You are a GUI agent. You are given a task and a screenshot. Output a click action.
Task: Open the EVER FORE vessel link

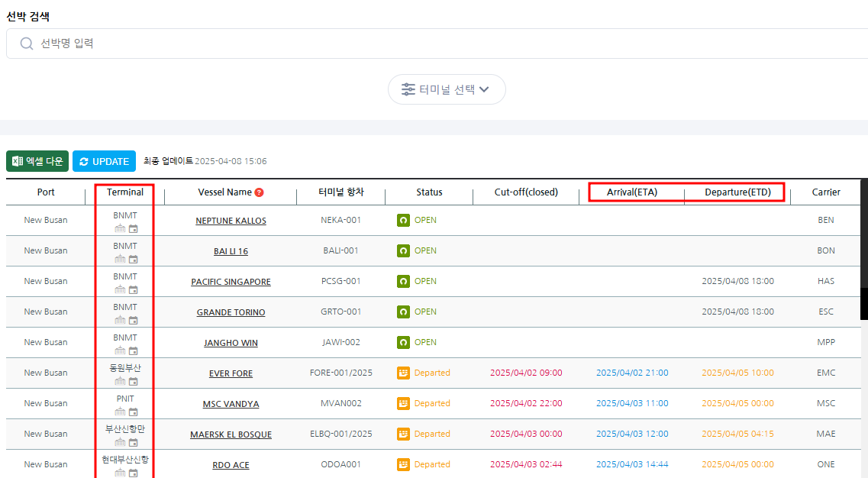[x=231, y=373]
